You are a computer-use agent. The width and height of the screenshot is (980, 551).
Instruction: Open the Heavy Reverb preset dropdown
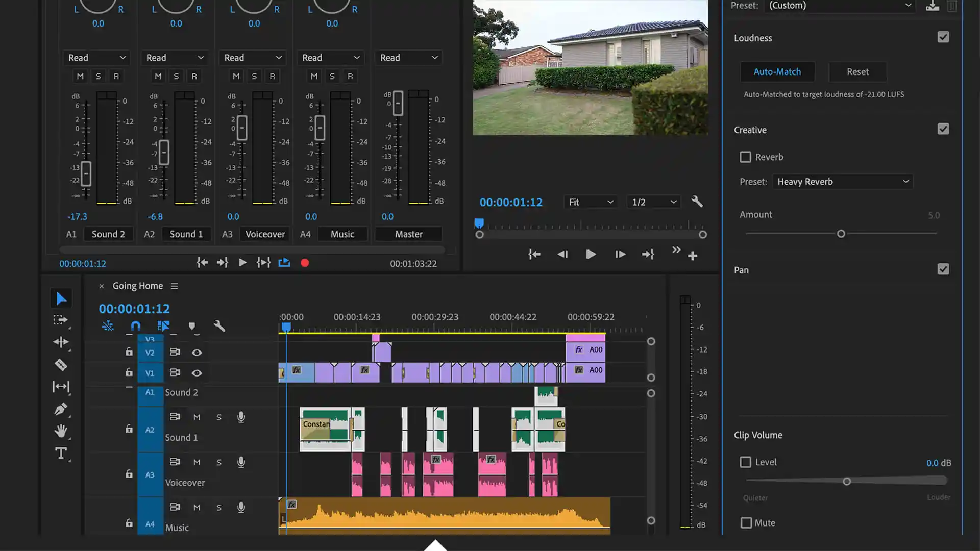[842, 182]
